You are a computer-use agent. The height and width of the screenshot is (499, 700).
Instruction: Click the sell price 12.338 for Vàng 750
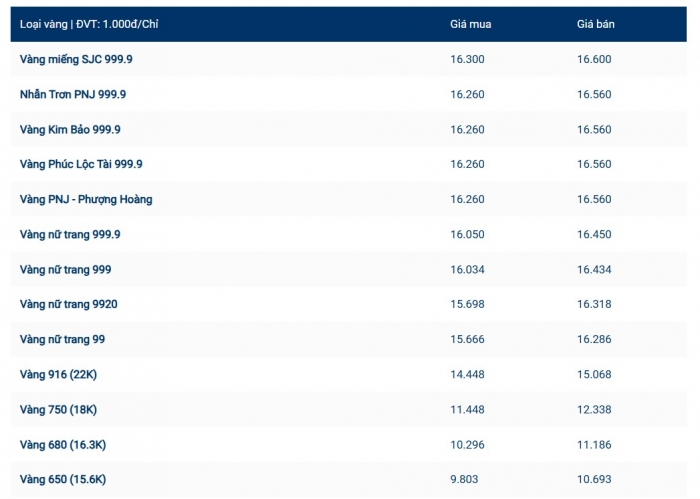[594, 409]
